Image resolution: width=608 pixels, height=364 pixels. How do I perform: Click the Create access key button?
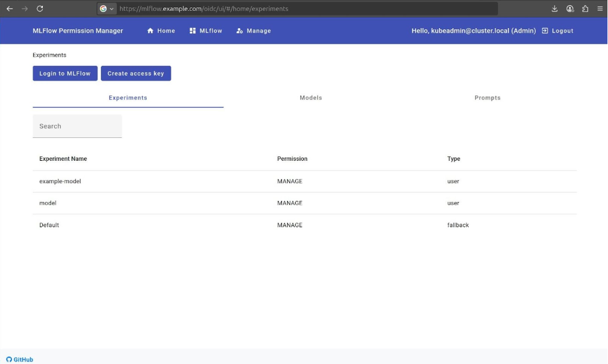[136, 73]
